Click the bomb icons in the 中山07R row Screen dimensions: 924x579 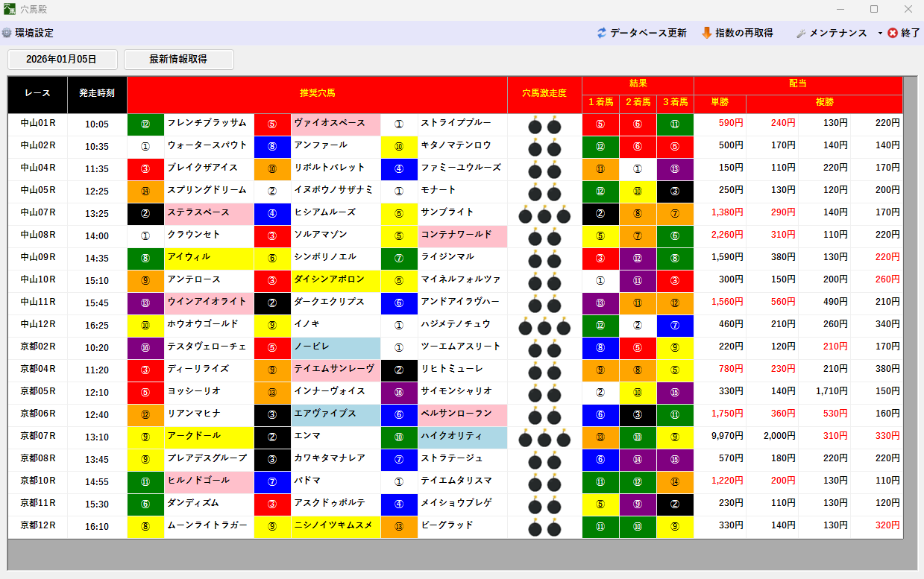[544, 213]
